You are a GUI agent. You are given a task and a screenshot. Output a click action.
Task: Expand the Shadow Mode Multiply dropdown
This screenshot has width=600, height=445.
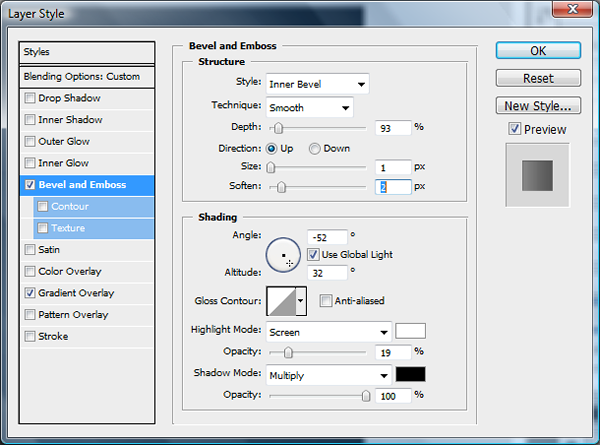tap(329, 376)
